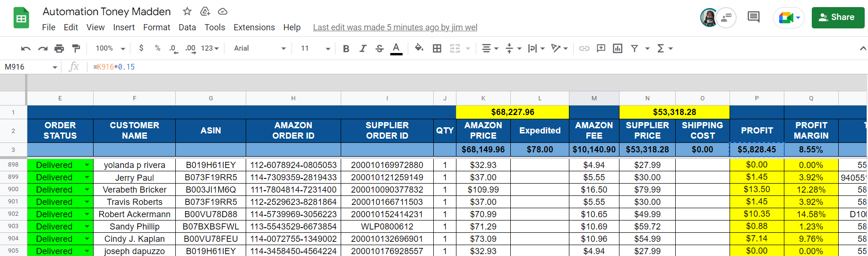Open more number formats 123 dropdown
This screenshot has width=868, height=256.
tap(210, 48)
